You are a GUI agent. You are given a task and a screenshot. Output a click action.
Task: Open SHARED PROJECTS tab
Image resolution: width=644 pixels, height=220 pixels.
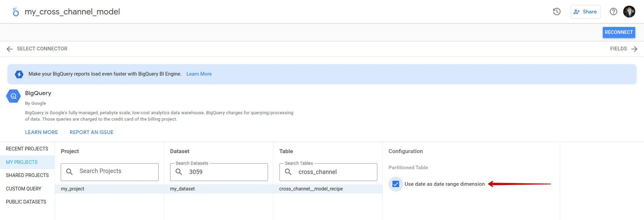(x=27, y=175)
